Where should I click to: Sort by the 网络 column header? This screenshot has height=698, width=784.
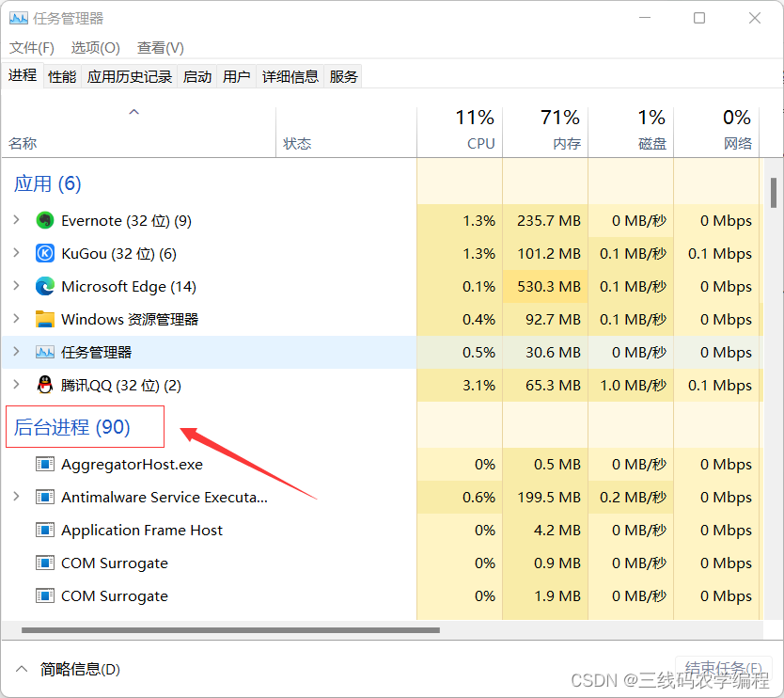[716, 132]
